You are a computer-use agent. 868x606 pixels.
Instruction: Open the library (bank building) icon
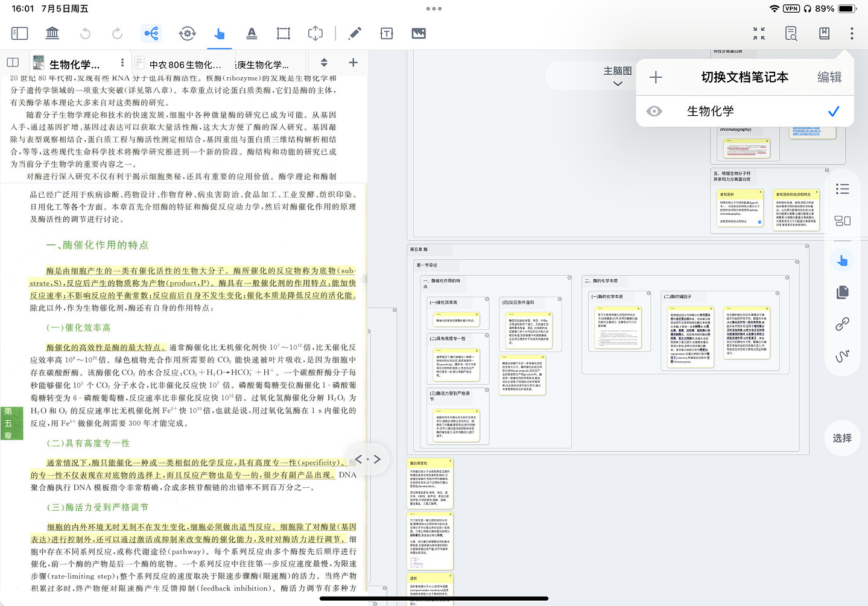click(x=52, y=33)
